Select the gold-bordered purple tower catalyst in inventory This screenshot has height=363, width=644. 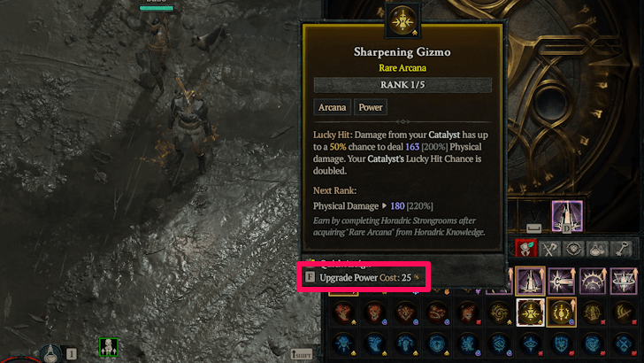(x=530, y=282)
